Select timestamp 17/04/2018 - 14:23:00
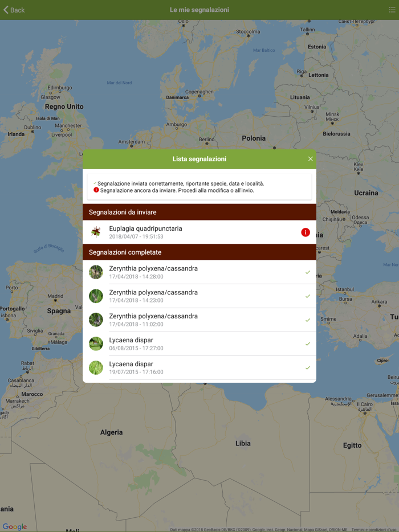This screenshot has width=399, height=532. pyautogui.click(x=136, y=300)
